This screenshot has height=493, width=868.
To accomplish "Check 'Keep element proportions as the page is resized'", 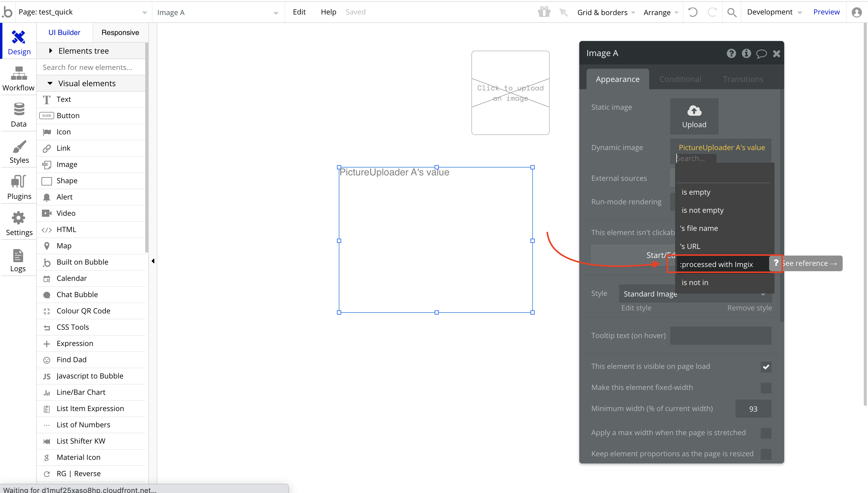I will 766,454.
